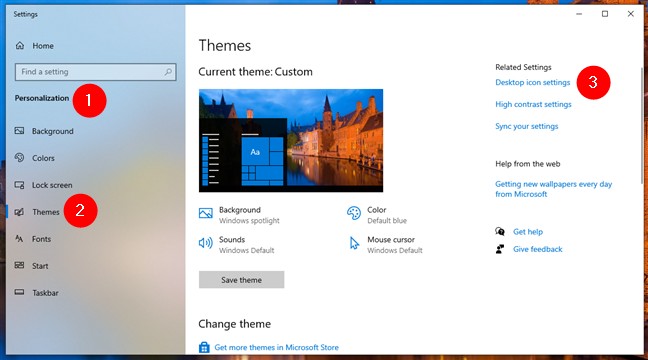The width and height of the screenshot is (648, 360).
Task: Minimize the Settings window
Action: click(x=579, y=14)
